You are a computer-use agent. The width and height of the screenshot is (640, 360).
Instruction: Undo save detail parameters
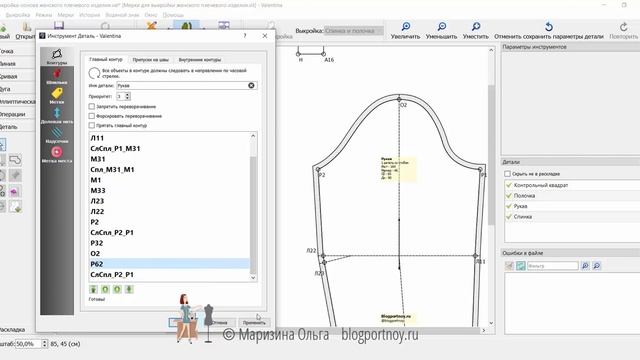(549, 31)
